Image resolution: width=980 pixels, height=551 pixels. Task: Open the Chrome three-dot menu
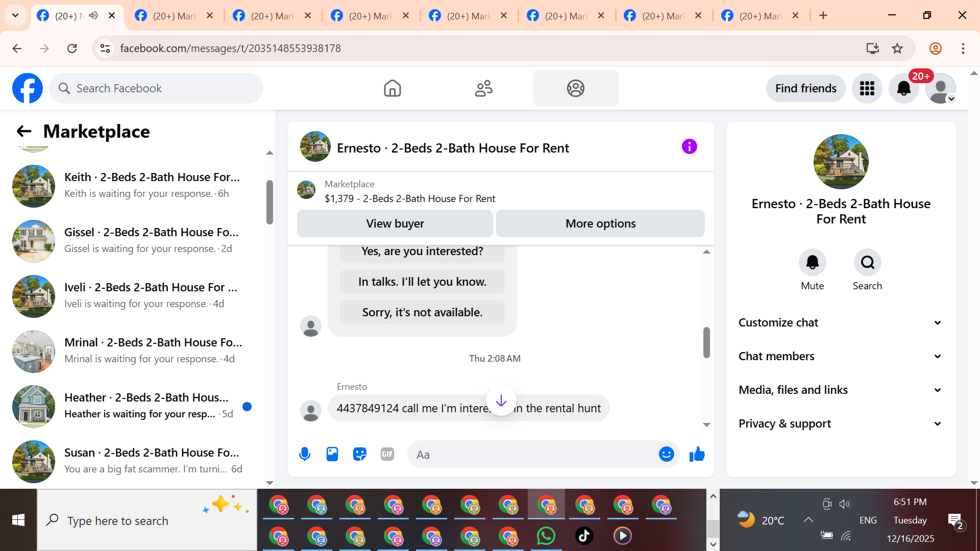coord(963,48)
